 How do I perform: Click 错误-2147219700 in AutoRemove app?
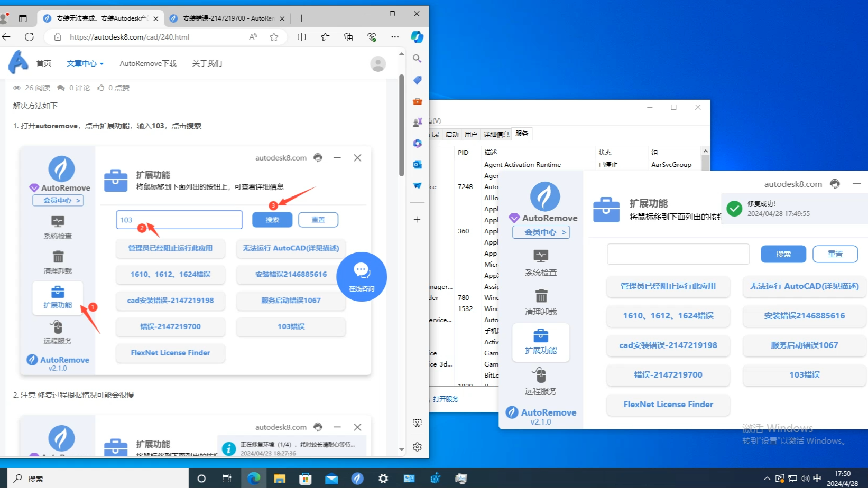coord(668,375)
